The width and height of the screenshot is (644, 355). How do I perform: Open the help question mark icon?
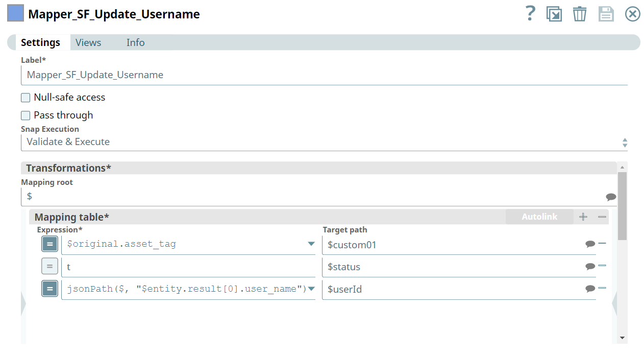click(531, 13)
